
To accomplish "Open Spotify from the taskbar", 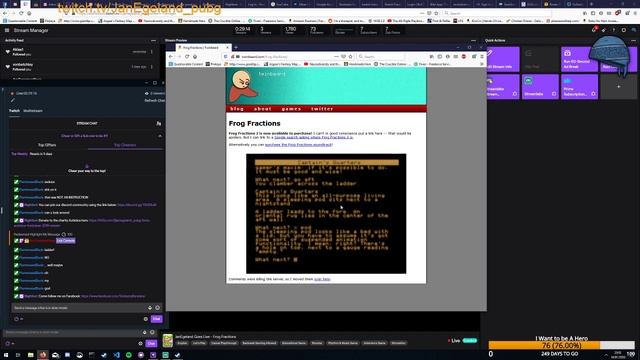I will (129, 355).
